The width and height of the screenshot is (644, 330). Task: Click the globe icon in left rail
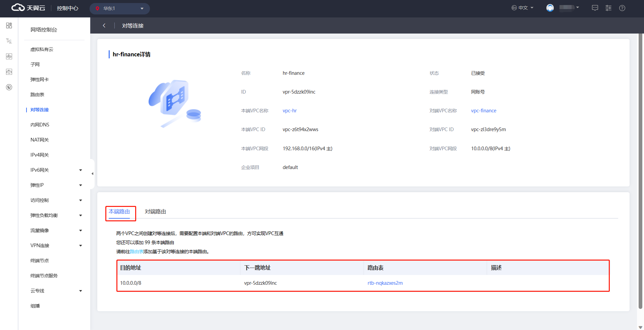(9, 87)
